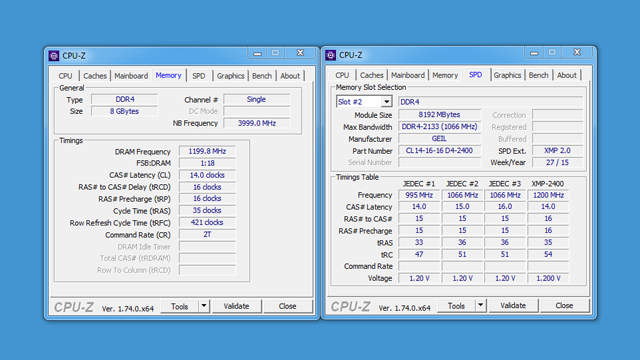Viewport: 640px width, 360px height.
Task: Click JEDEC #1 frequency 995 MHz cell
Action: pos(419,195)
